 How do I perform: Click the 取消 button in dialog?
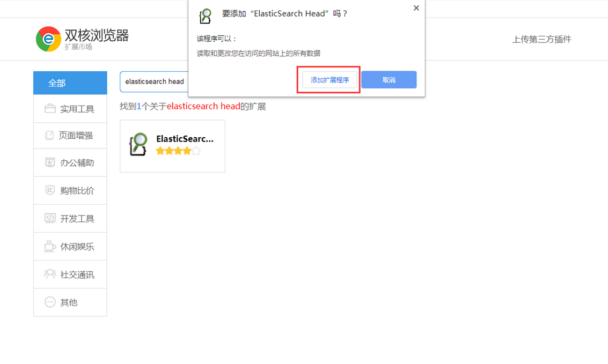pyautogui.click(x=389, y=80)
